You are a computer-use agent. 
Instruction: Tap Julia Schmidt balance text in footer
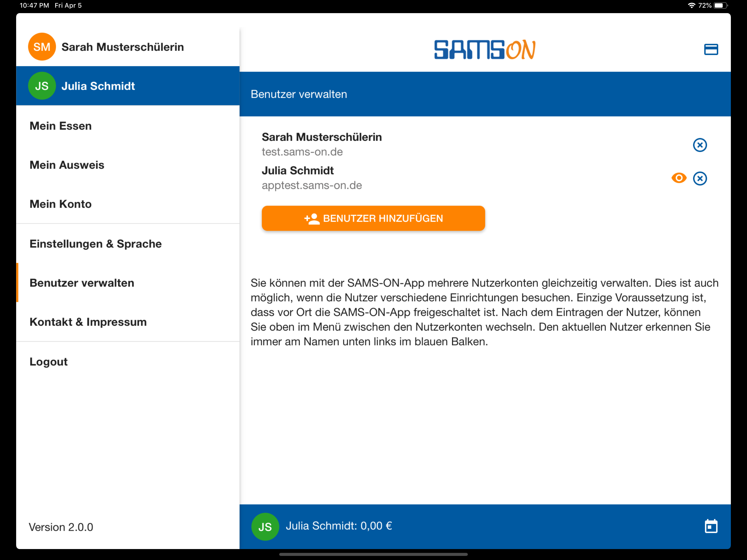tap(339, 526)
